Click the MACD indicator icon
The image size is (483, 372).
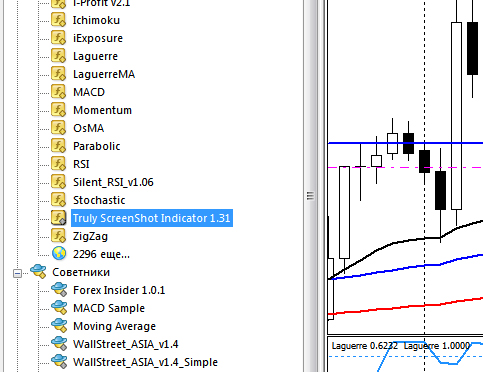58,92
